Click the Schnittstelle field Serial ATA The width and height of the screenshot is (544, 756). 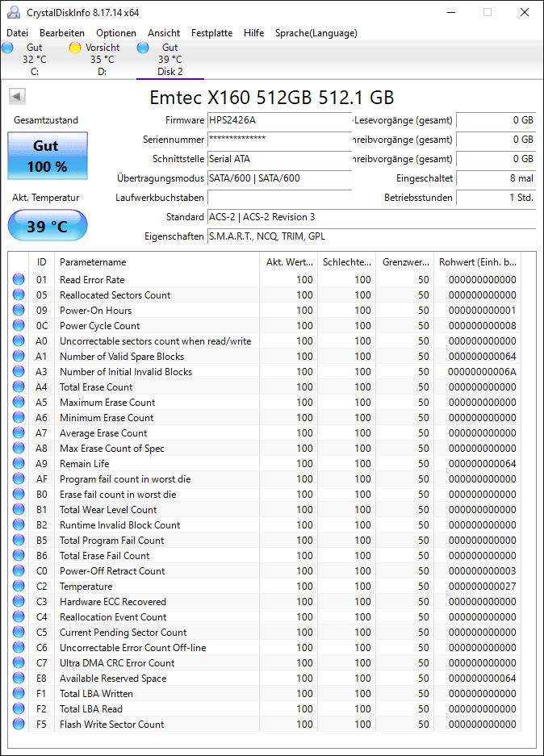coord(280,159)
